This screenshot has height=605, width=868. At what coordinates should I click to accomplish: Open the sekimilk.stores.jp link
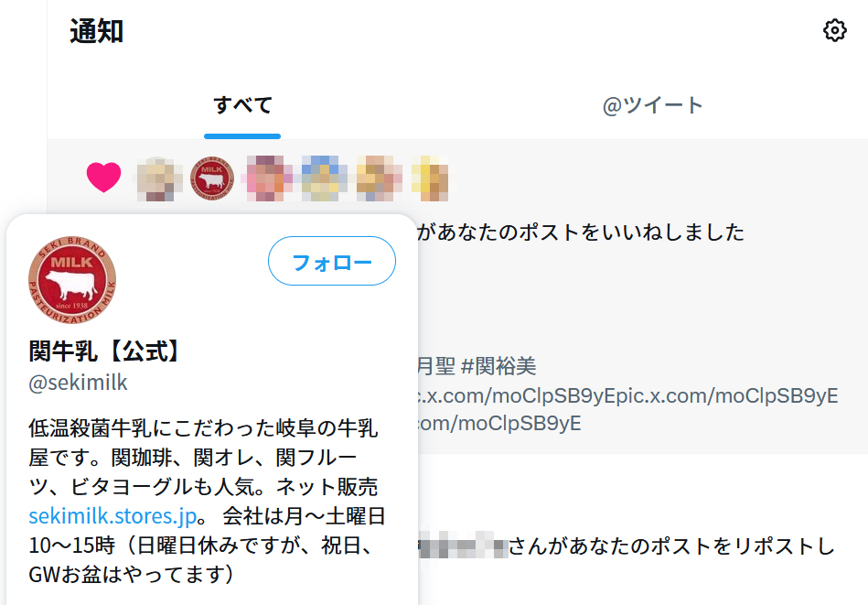113,516
